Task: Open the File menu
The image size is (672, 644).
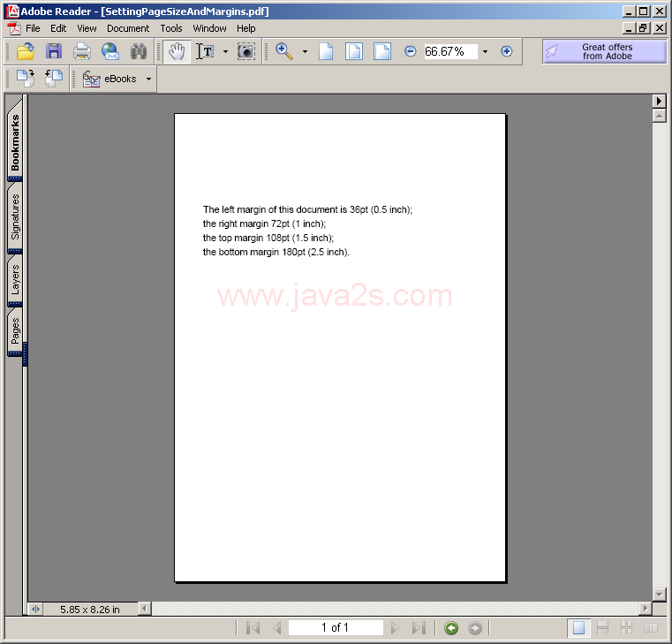Action: (x=33, y=28)
